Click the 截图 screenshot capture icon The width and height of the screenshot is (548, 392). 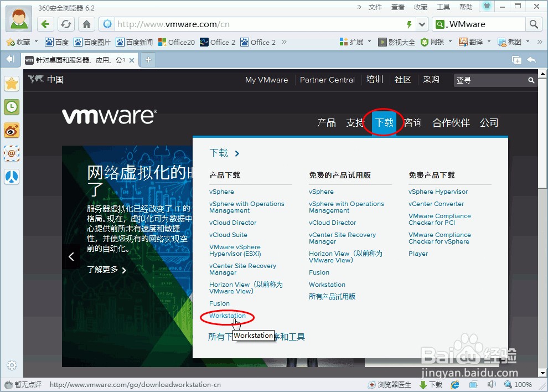pyautogui.click(x=509, y=42)
